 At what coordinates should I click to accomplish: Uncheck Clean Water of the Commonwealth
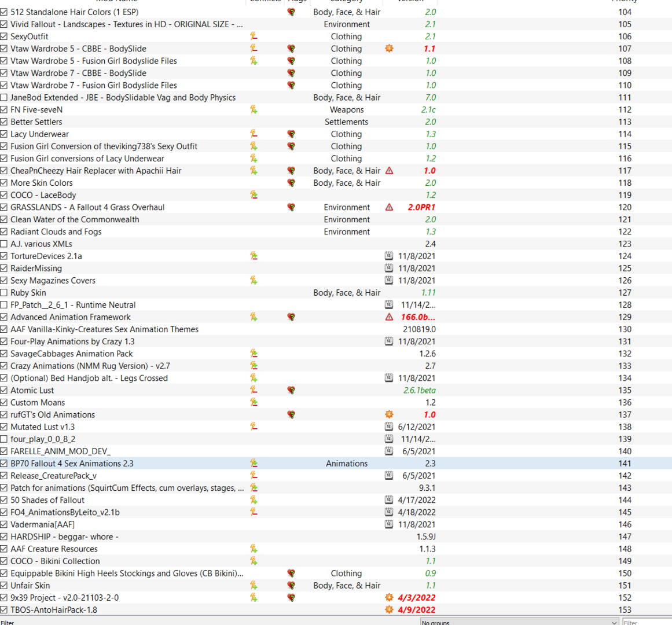click(x=4, y=219)
